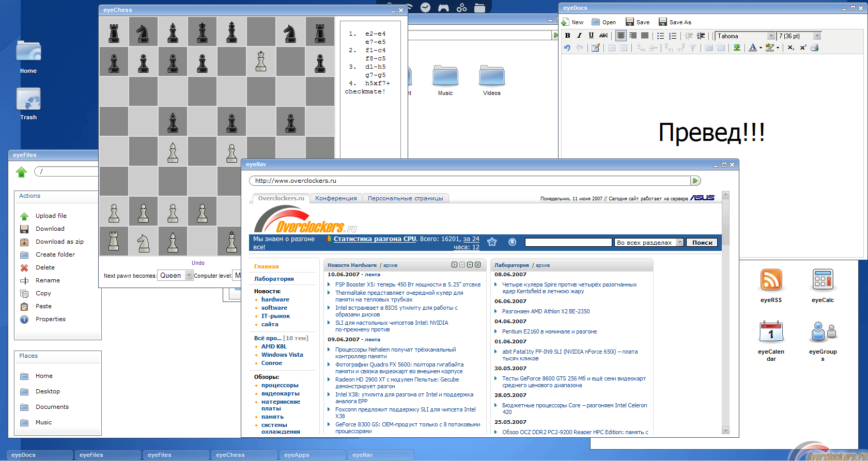This screenshot has height=461, width=868.
Task: Click Open in eyeDocs toolbar
Action: pyautogui.click(x=604, y=22)
